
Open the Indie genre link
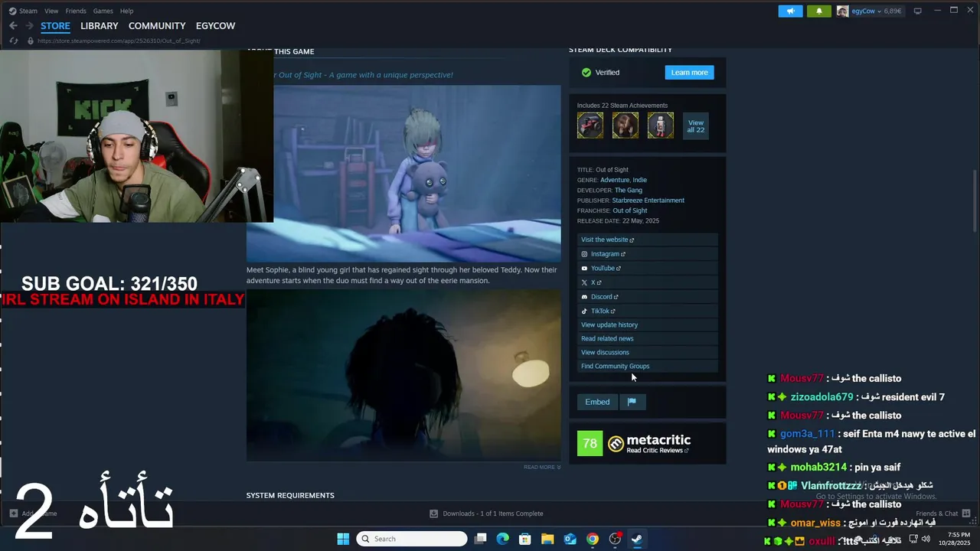tap(640, 180)
